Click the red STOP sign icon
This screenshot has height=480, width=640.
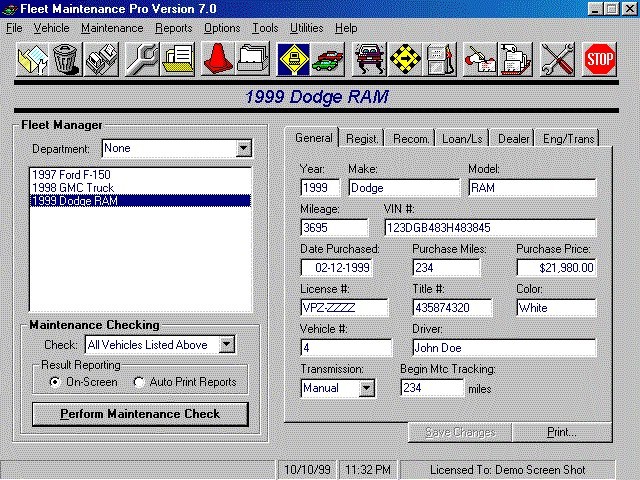pos(599,60)
